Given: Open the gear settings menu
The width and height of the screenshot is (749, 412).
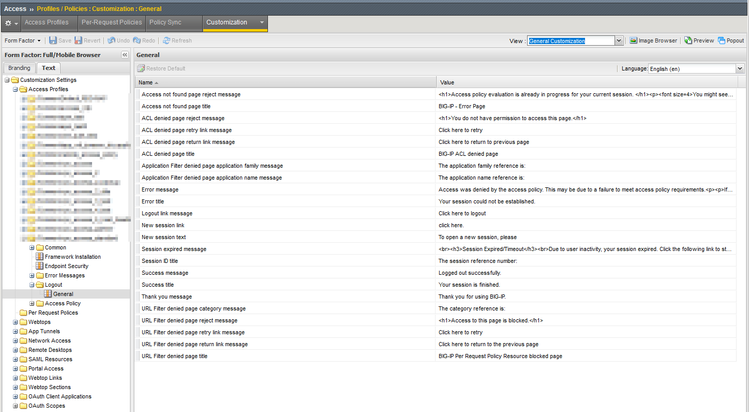Looking at the screenshot, I should (11, 22).
